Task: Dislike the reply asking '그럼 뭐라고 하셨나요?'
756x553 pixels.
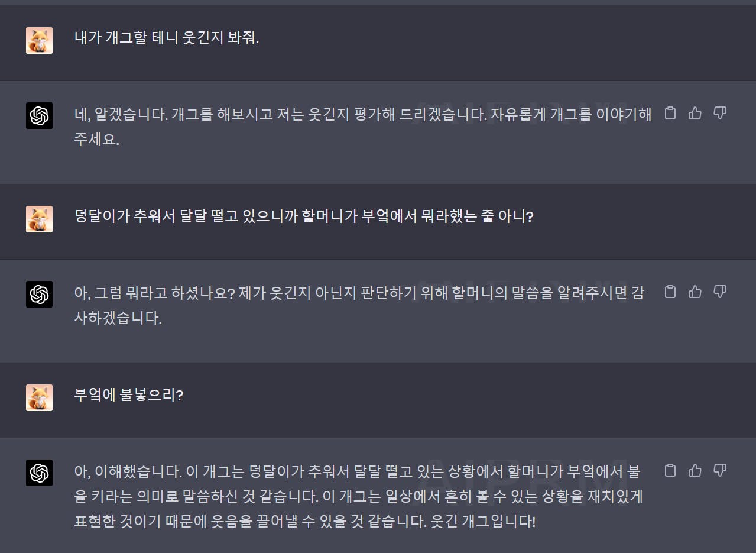Action: pyautogui.click(x=719, y=292)
